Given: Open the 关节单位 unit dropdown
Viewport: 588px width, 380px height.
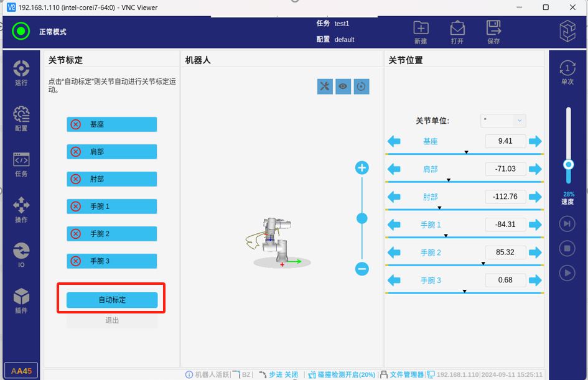Looking at the screenshot, I should point(503,121).
